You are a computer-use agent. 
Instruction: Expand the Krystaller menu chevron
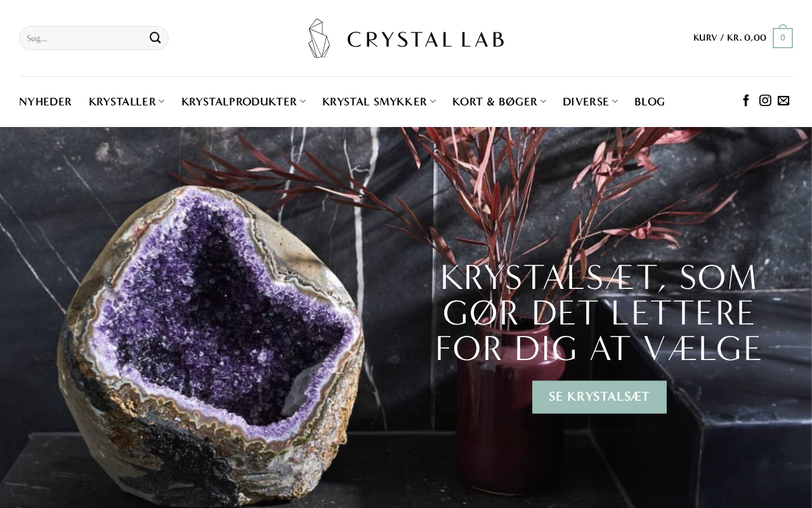pyautogui.click(x=161, y=102)
